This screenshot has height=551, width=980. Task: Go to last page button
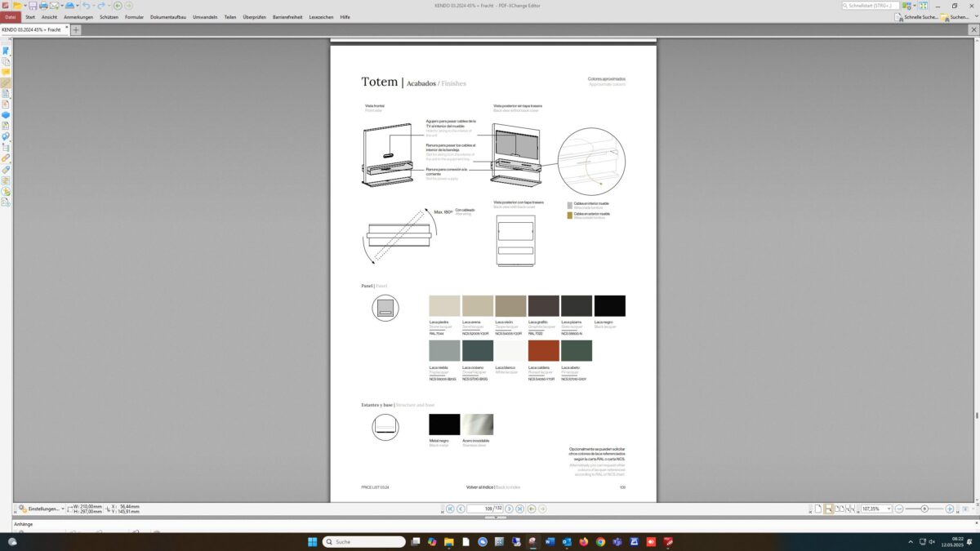[519, 509]
